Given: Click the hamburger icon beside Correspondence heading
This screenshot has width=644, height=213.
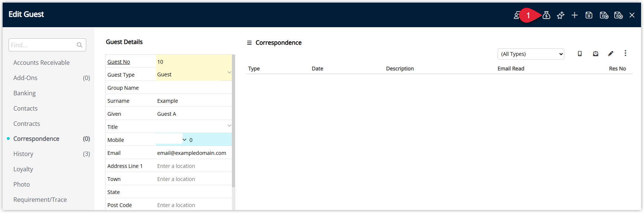Looking at the screenshot, I should click(249, 43).
